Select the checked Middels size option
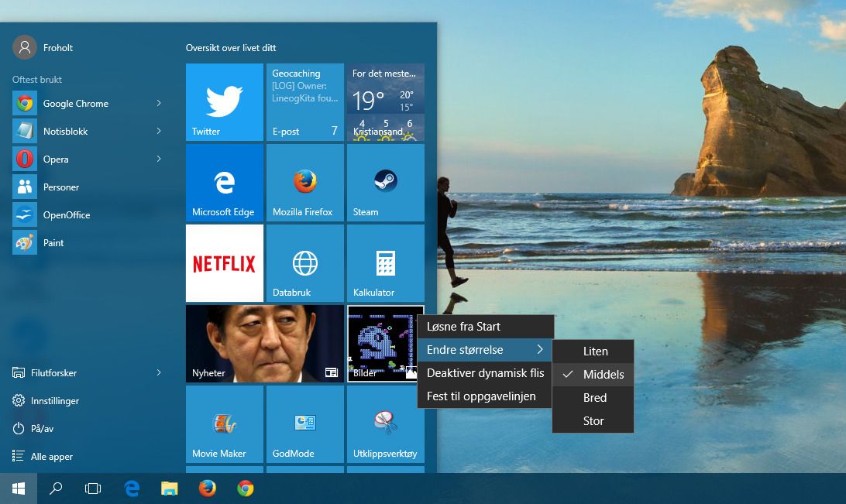Viewport: 846px width, 504px height. click(x=603, y=375)
